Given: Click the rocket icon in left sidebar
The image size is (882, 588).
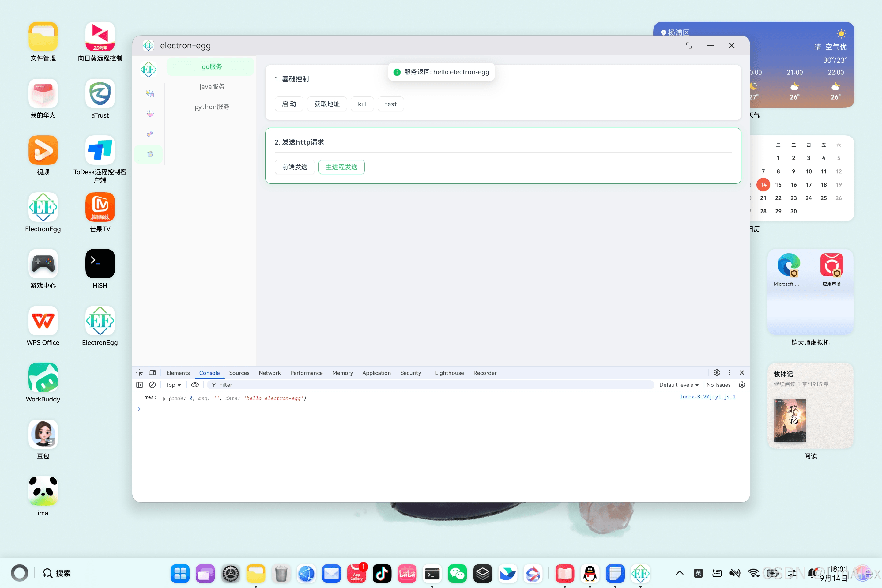Looking at the screenshot, I should pos(150,134).
